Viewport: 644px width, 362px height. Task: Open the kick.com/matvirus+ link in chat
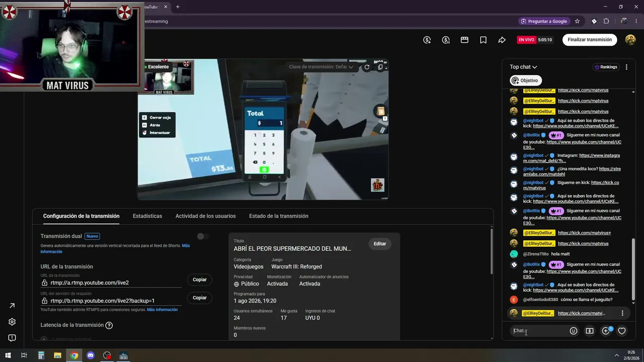pos(584,233)
